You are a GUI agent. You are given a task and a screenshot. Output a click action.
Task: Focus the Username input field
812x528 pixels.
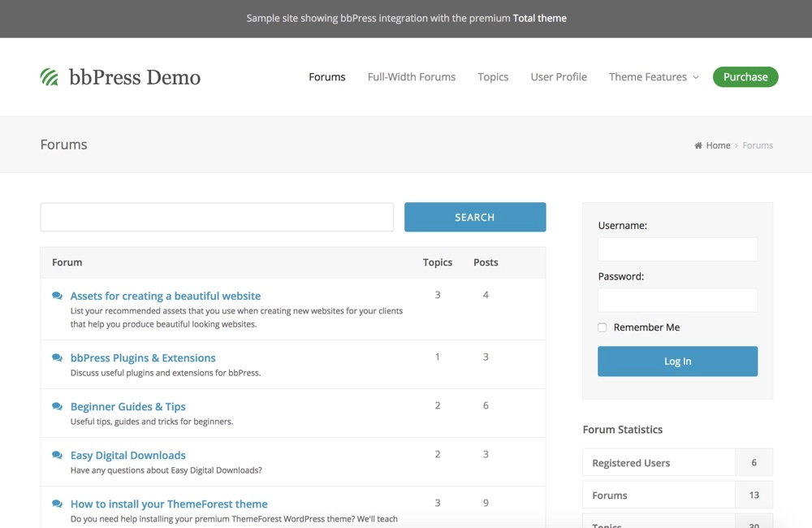tap(677, 249)
